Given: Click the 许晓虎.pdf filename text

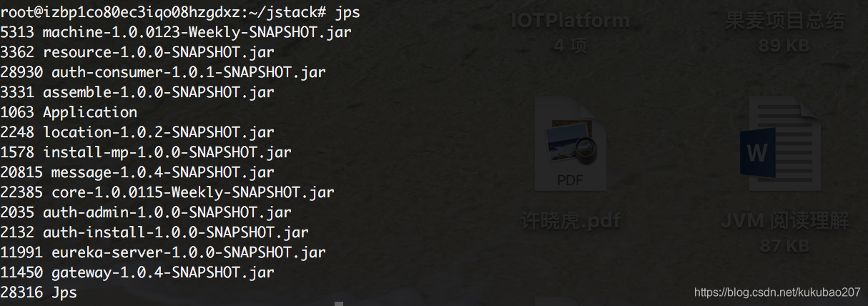Looking at the screenshot, I should pyautogui.click(x=571, y=221).
